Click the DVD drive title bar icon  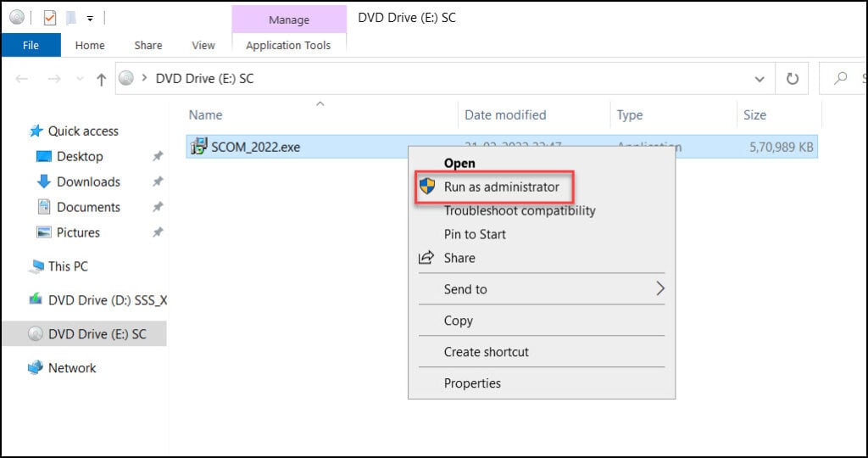(17, 18)
